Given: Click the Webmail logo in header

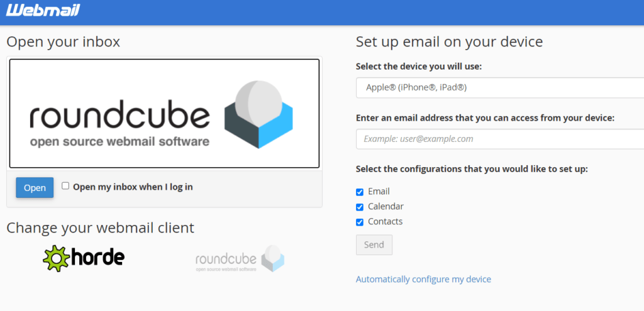Looking at the screenshot, I should [43, 10].
